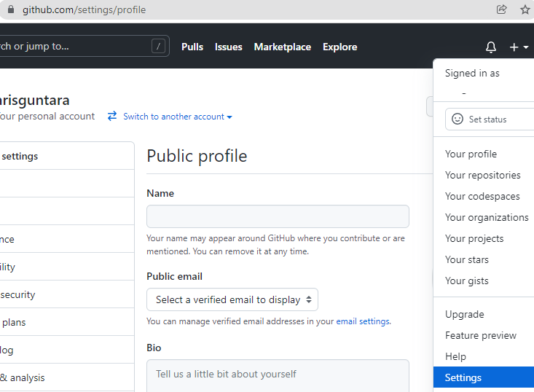
Task: Go to Marketplace in the top navigation
Action: (283, 47)
